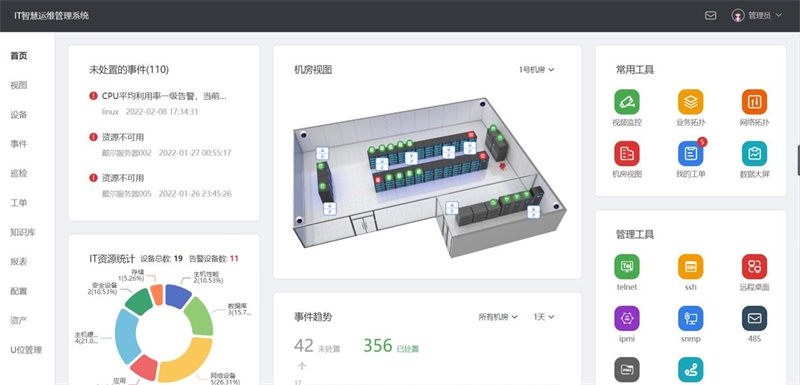The width and height of the screenshot is (800, 385).
Task: Launch the telnet management tool
Action: click(627, 267)
